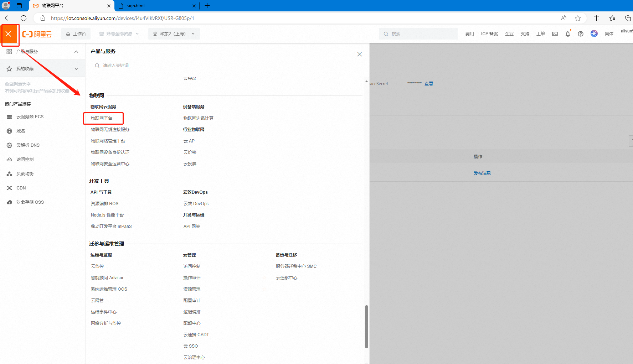Open the help question mark icon
Screen dimensions: 633x364
(x=581, y=34)
